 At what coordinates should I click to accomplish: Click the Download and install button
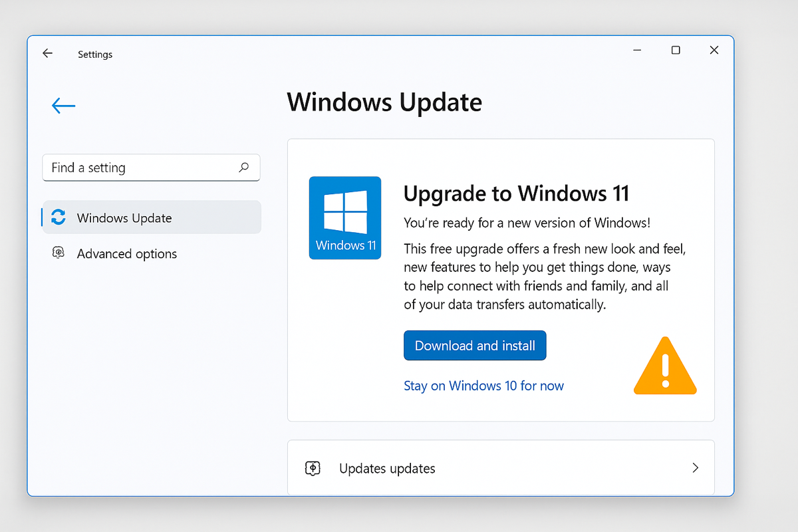tap(475, 346)
